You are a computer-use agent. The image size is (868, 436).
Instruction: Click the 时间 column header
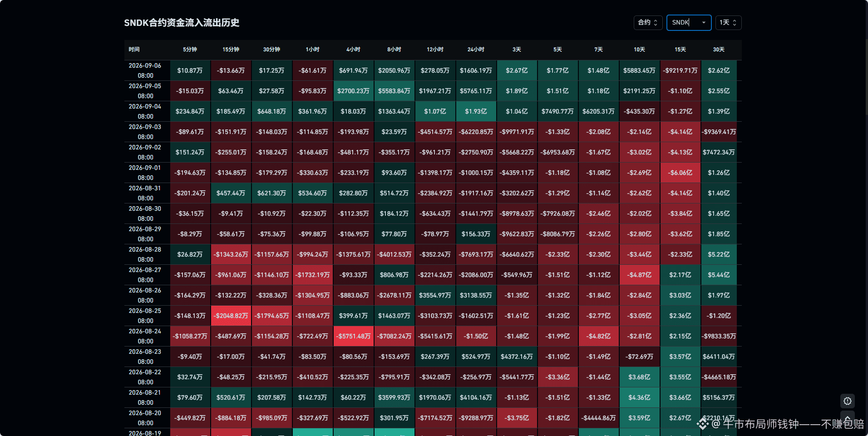[x=134, y=50]
